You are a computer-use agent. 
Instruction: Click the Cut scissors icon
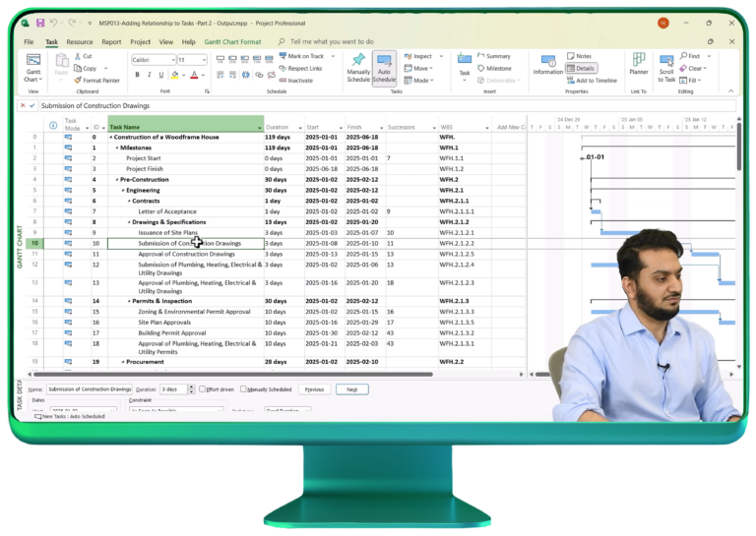coord(77,56)
